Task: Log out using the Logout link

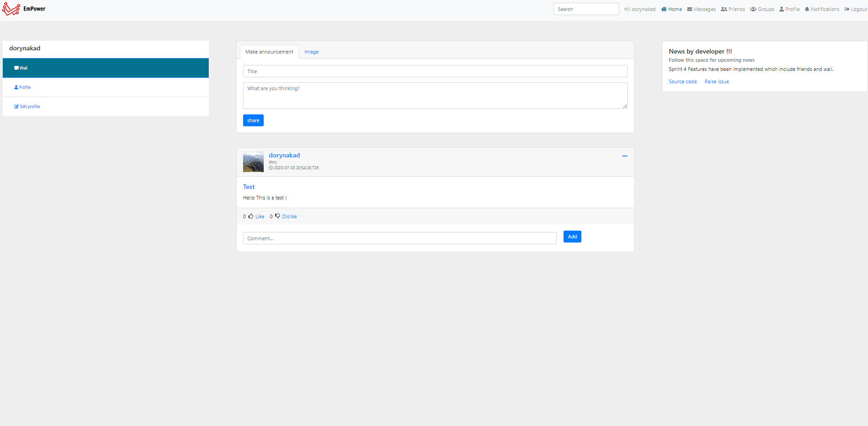Action: (855, 9)
